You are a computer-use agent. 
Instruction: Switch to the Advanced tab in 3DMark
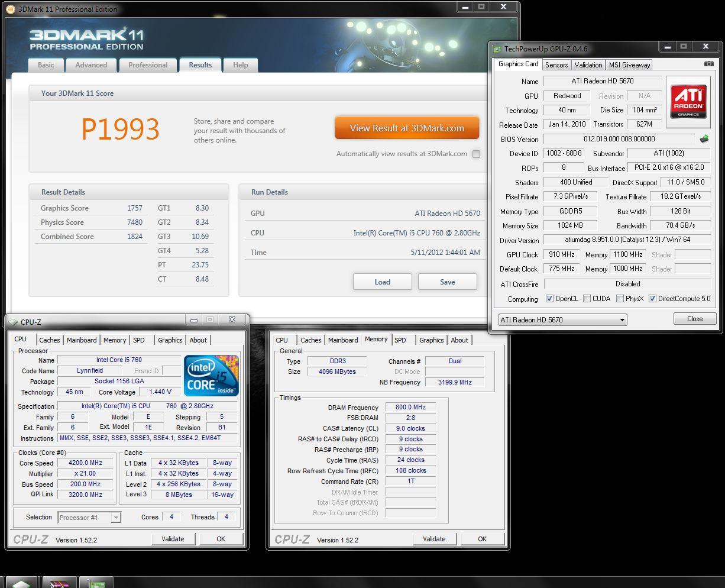pos(91,65)
